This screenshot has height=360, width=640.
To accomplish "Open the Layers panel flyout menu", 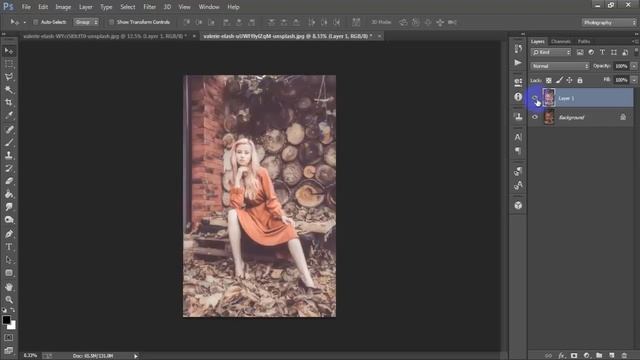I will pyautogui.click(x=635, y=41).
